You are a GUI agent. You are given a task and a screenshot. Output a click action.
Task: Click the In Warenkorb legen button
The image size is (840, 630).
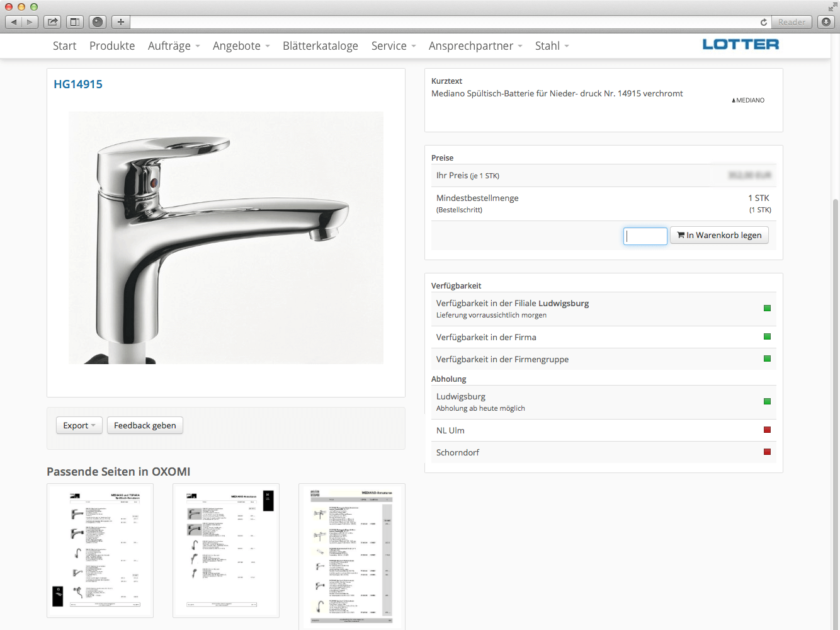(719, 236)
